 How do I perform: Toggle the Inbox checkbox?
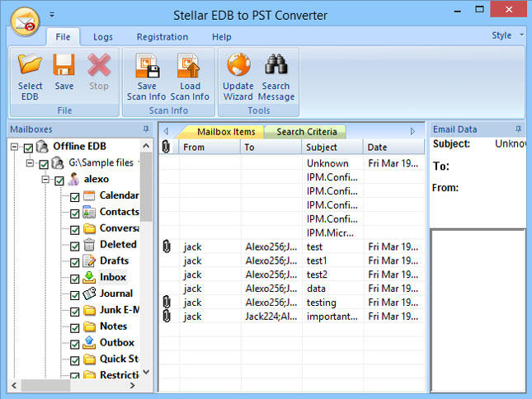click(74, 279)
